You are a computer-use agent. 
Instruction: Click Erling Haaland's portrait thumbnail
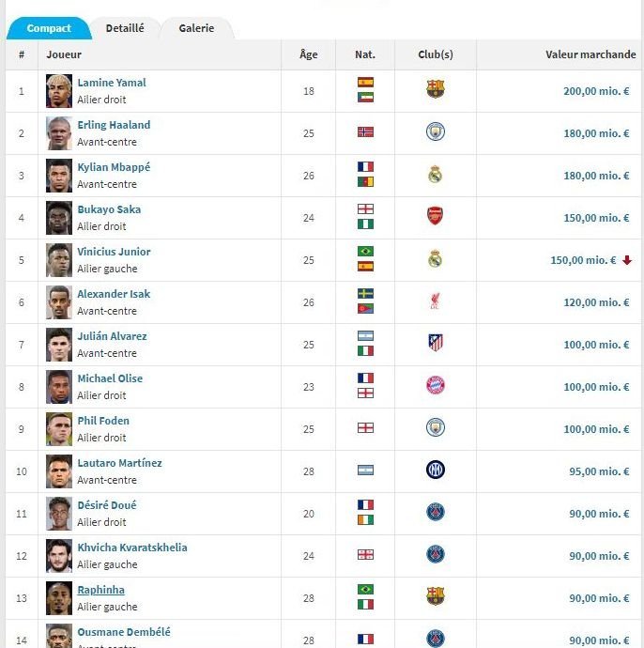click(59, 132)
